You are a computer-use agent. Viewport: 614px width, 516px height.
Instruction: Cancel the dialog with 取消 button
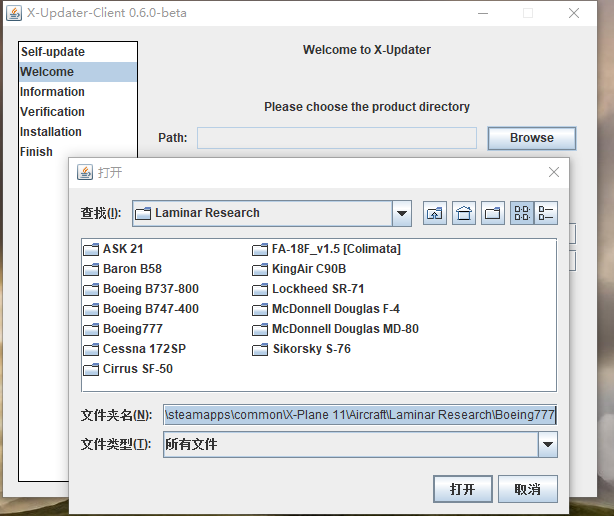[528, 489]
